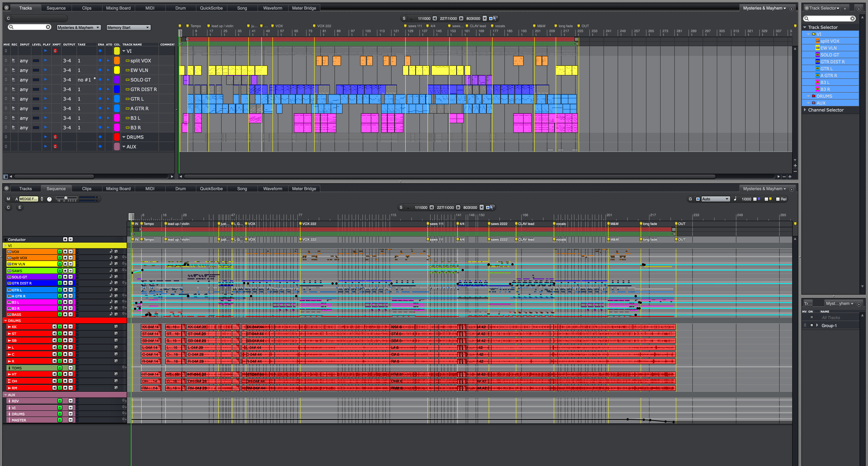This screenshot has height=466, width=868.
Task: Click the E button in the Sequence editor
Action: point(20,207)
